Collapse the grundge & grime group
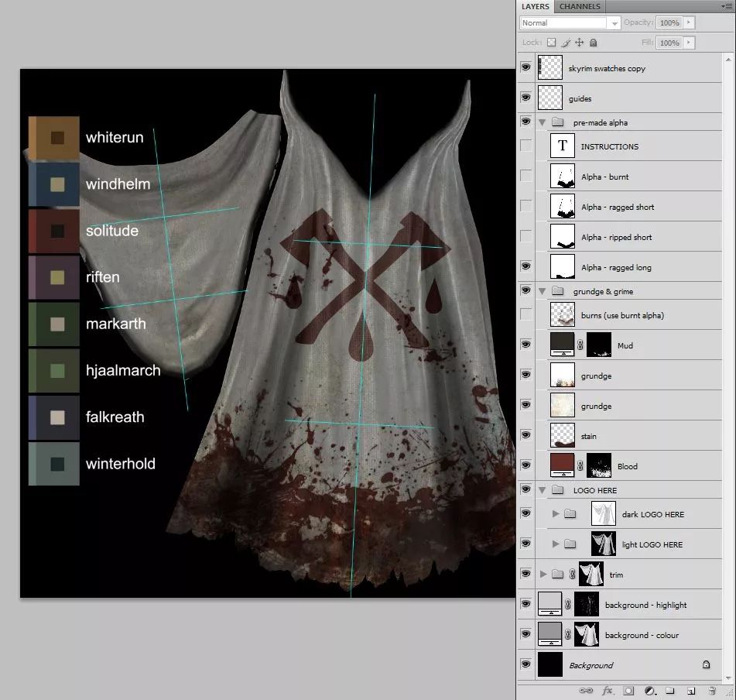This screenshot has width=736, height=700. tap(543, 292)
